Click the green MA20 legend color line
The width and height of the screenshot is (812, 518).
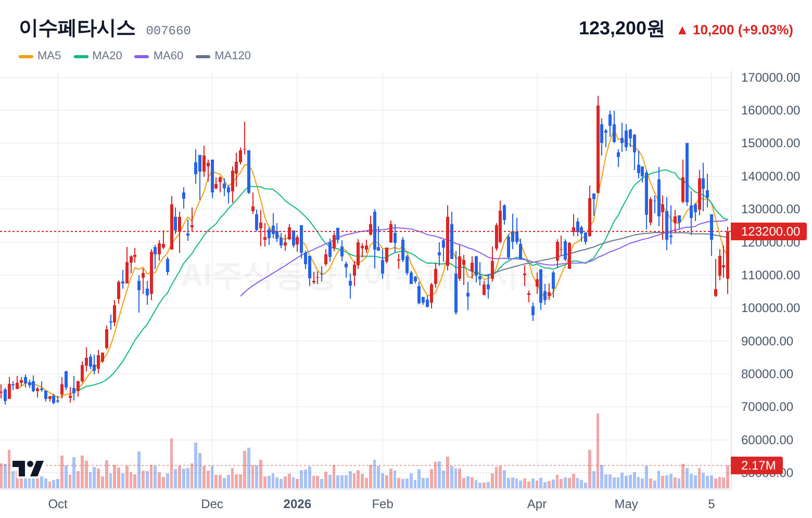[81, 56]
